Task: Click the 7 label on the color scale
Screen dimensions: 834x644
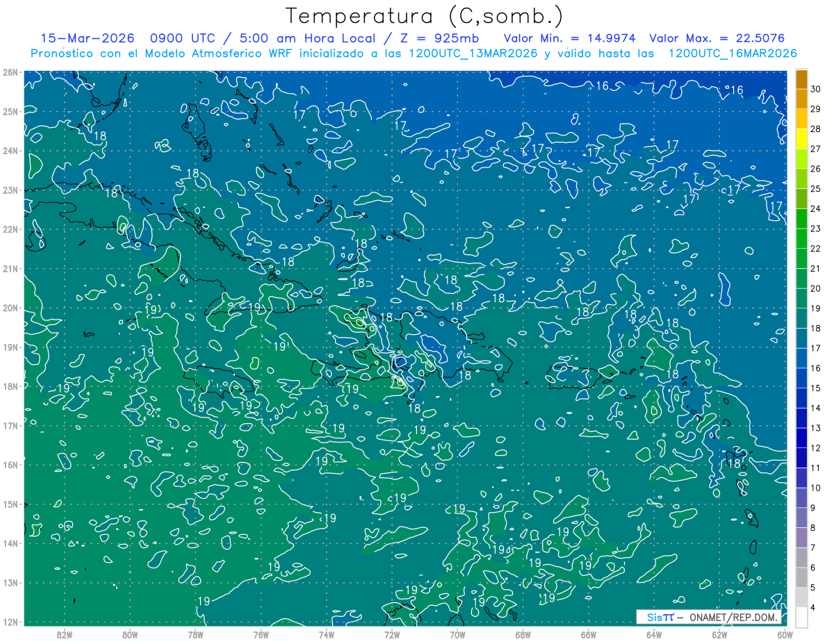Action: [x=814, y=547]
